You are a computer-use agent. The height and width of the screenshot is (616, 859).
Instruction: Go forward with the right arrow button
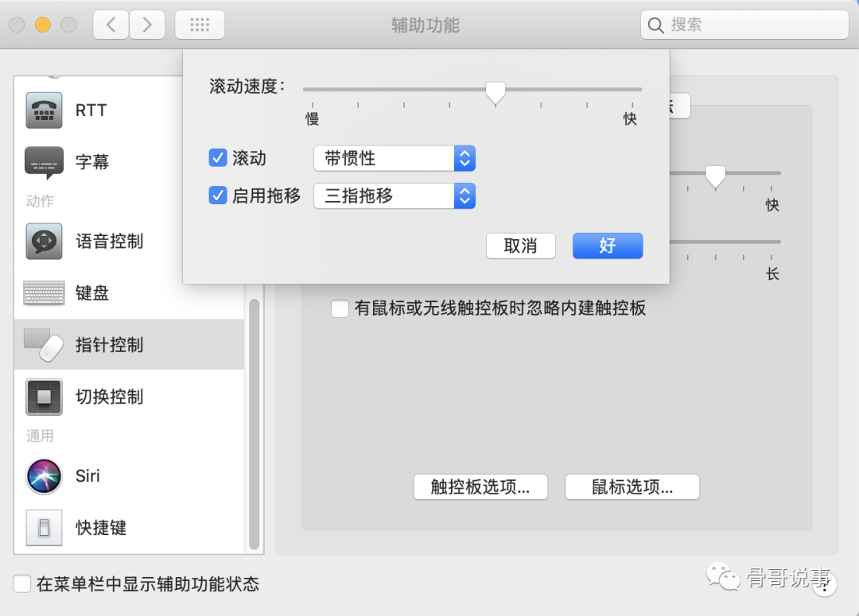147,25
